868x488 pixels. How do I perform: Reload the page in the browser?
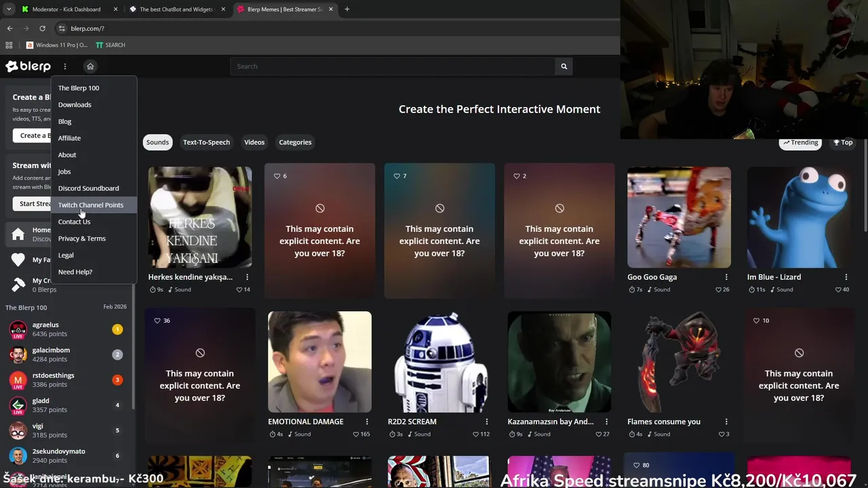(x=42, y=28)
